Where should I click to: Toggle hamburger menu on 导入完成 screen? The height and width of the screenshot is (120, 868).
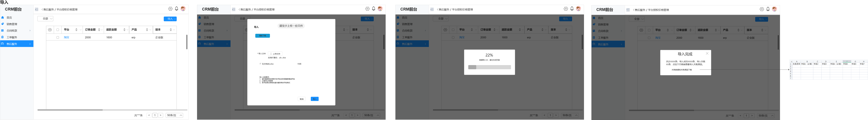tap(628, 10)
